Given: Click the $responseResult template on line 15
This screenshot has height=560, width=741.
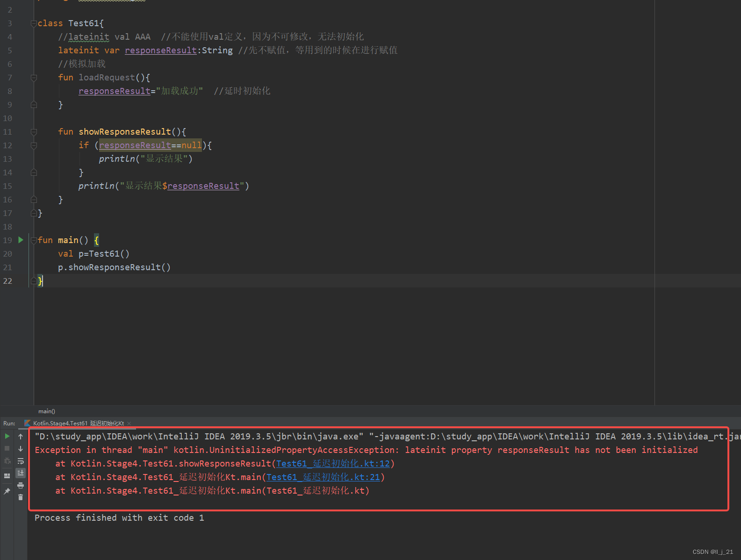Looking at the screenshot, I should [201, 186].
